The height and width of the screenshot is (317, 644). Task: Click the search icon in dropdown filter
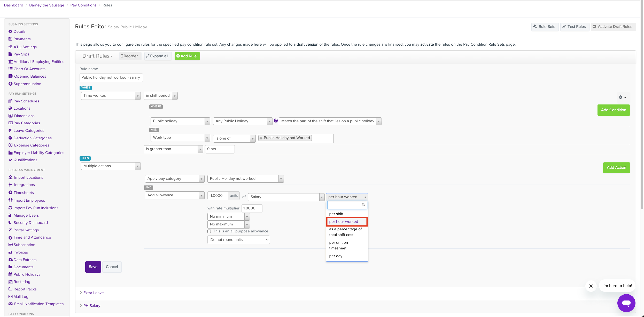pyautogui.click(x=363, y=205)
